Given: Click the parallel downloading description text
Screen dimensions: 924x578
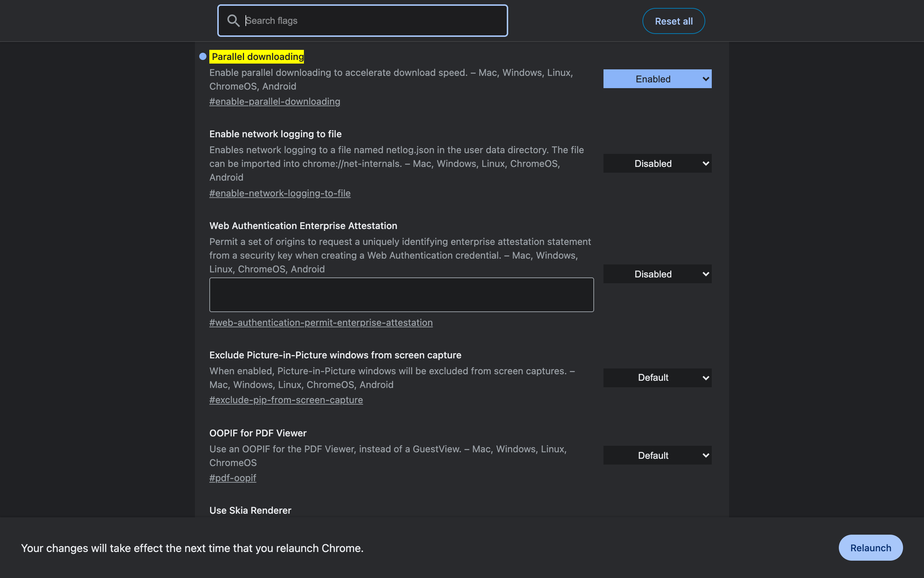Looking at the screenshot, I should 391,79.
